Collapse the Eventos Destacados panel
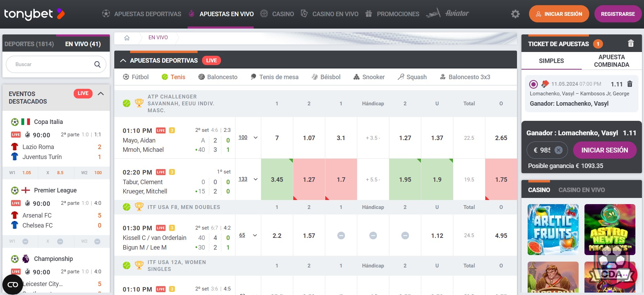Image resolution: width=644 pixels, height=295 pixels. tap(101, 94)
